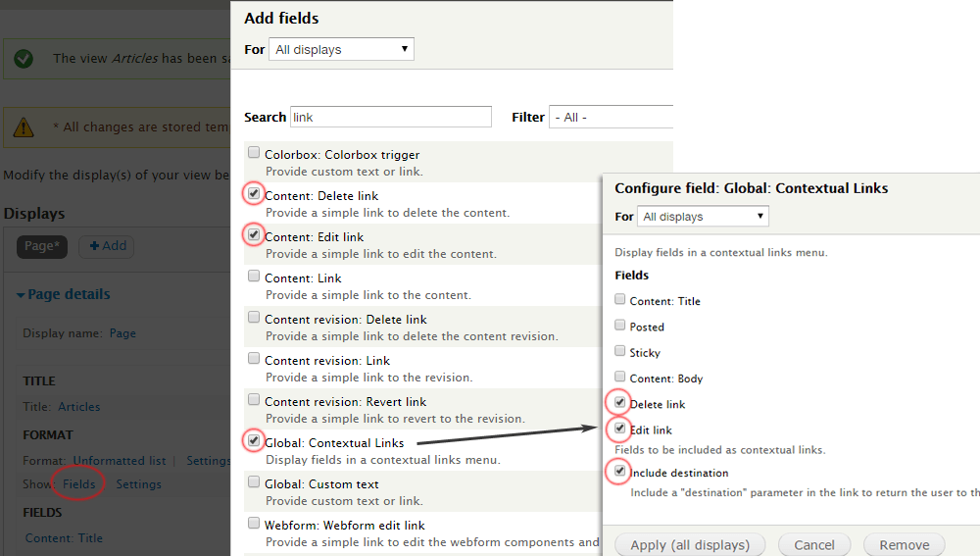Click the green checkmark status icon

24,59
